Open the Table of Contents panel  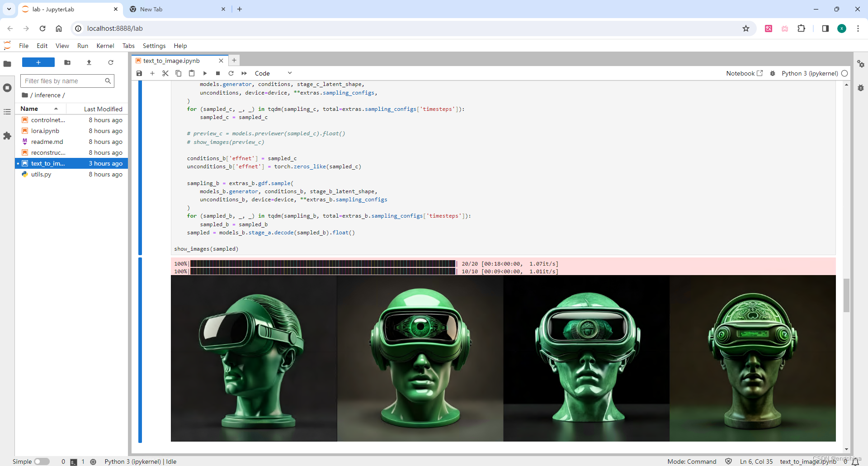click(x=7, y=112)
